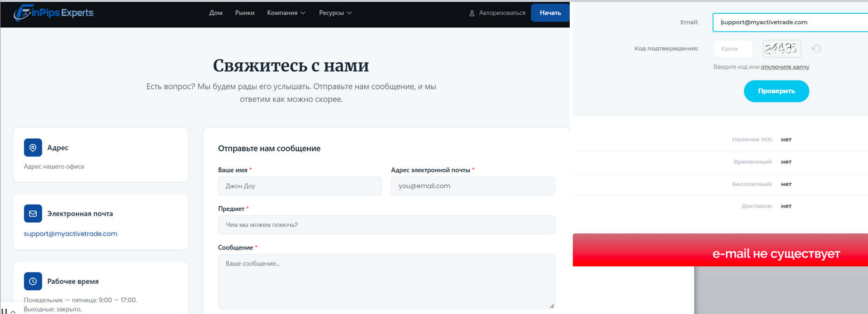Open the support@myactivetrade.com email link
Screen dimensions: 868x314
[x=71, y=234]
